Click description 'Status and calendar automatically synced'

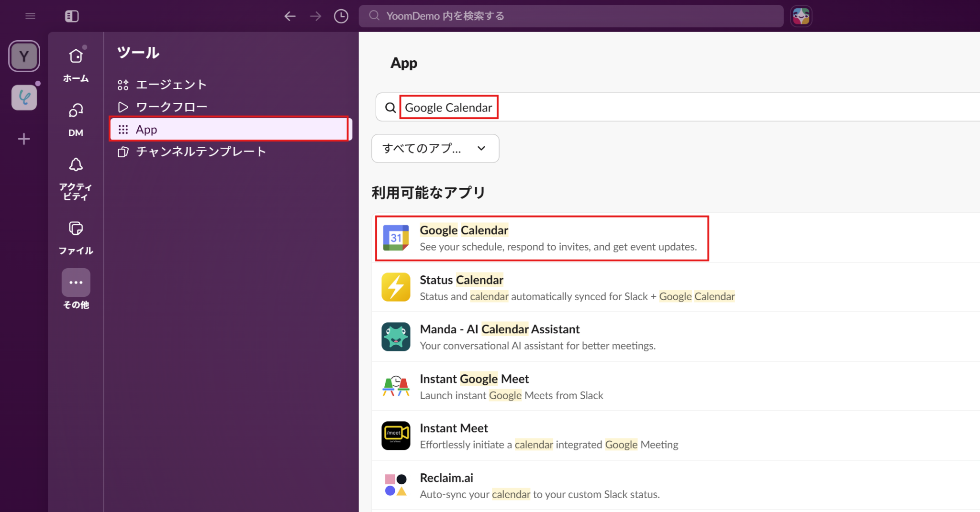577,297
